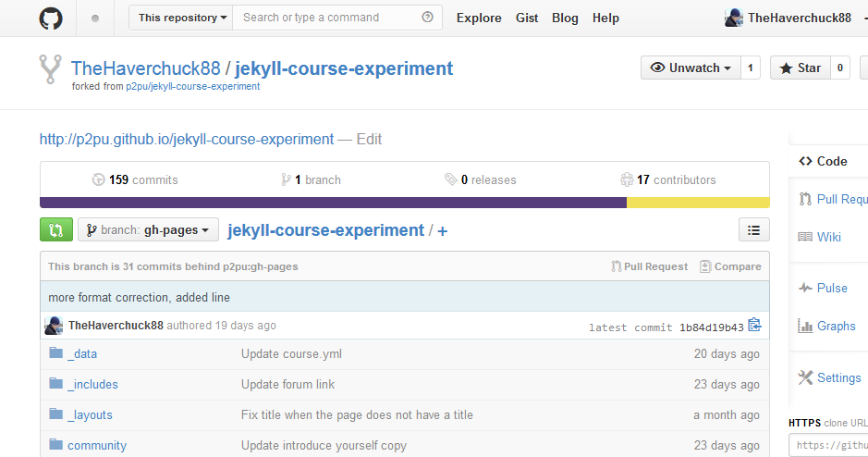This screenshot has width=868, height=457.
Task: Open the community folder
Action: coord(97,445)
